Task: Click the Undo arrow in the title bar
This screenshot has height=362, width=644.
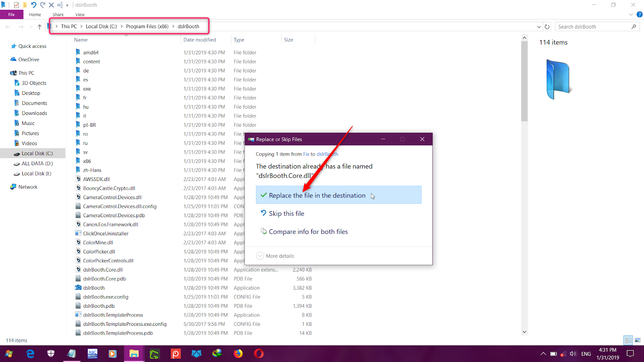Action: (33, 5)
